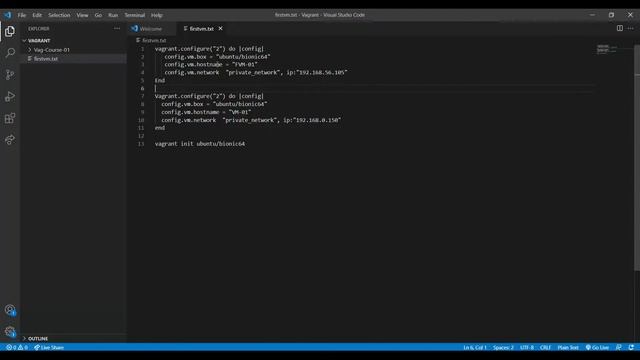This screenshot has width=640, height=360.
Task: Open the Live Share activity bar icon
Action: (10, 140)
